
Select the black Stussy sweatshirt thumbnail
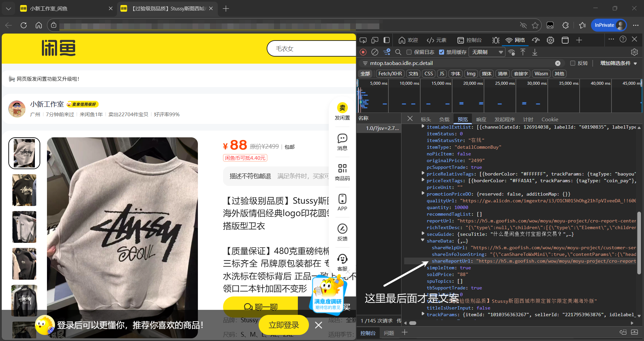[x=24, y=190]
